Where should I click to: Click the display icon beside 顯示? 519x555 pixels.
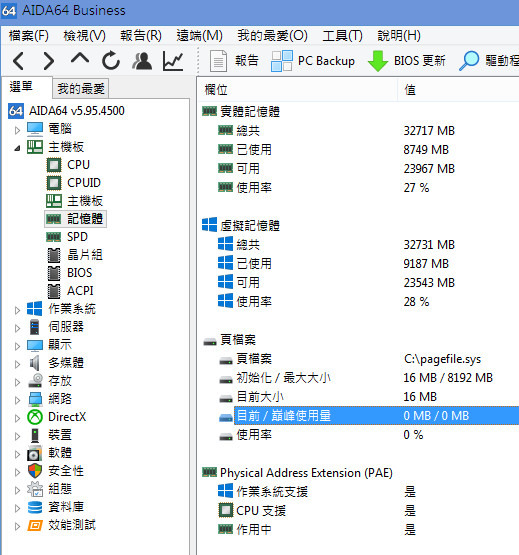click(35, 345)
